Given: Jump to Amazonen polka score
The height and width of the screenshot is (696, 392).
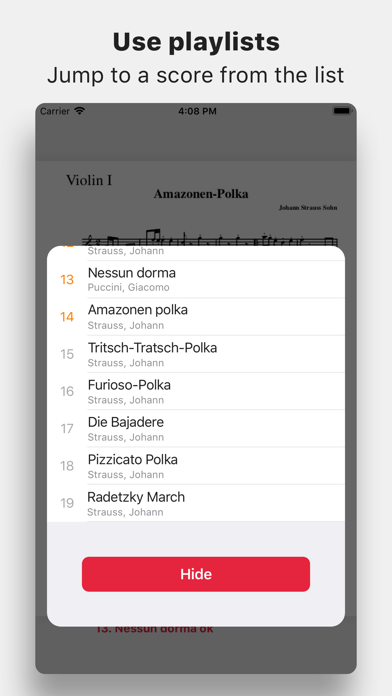Looking at the screenshot, I should (196, 316).
